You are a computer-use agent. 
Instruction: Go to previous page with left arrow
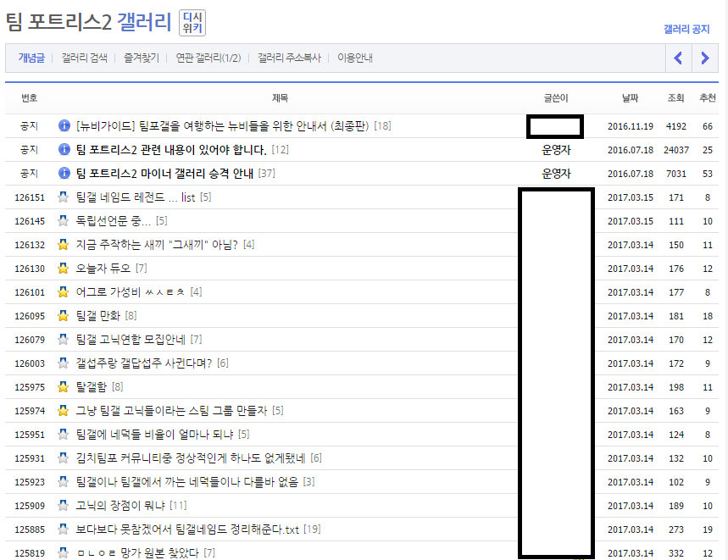677,58
